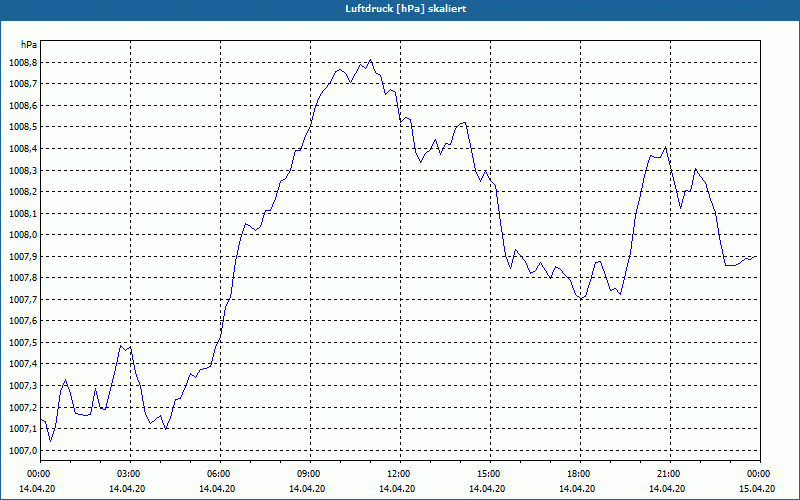Click the 03:00 time label
Viewport: 800px width, 500px height.
point(128,474)
